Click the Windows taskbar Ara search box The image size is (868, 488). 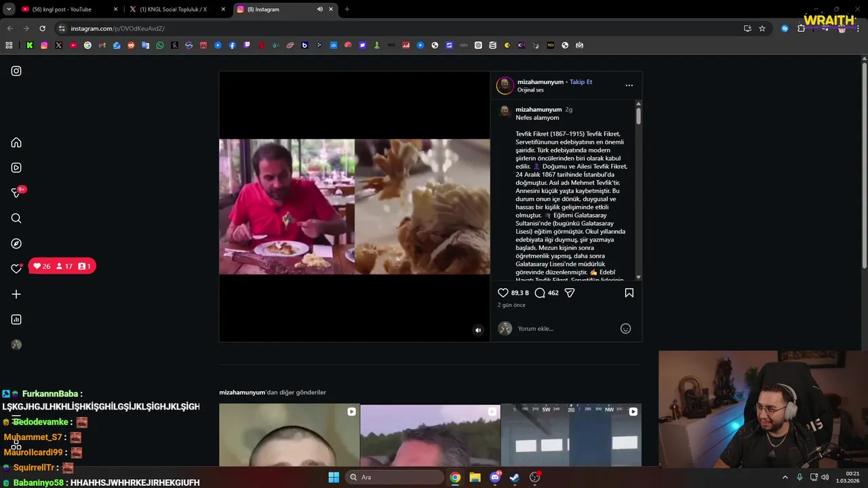click(x=395, y=477)
